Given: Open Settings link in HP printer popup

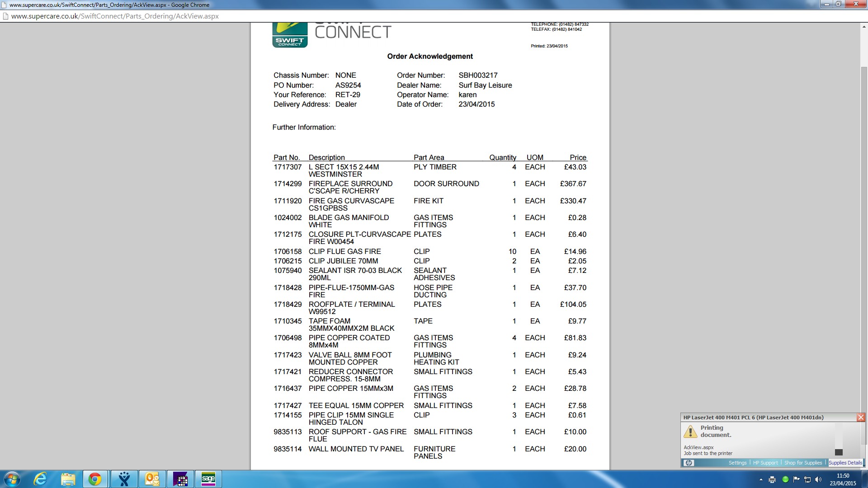Looking at the screenshot, I should click(737, 463).
